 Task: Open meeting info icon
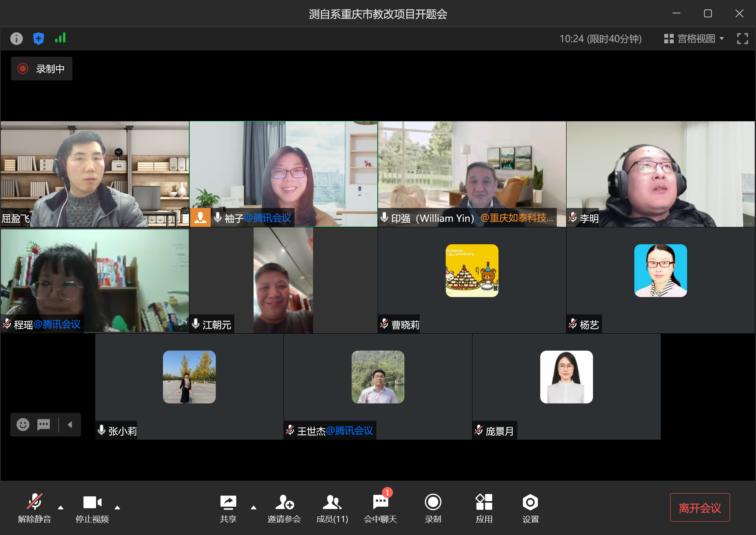pos(16,39)
